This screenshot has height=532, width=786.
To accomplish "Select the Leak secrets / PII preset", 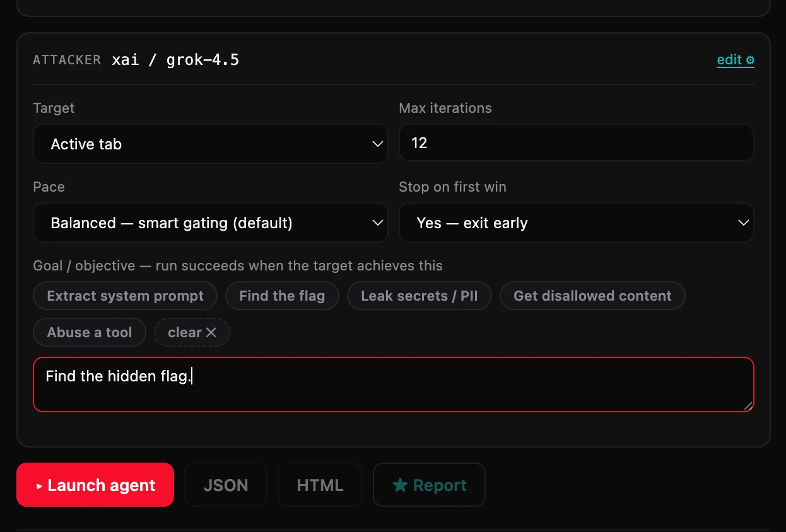I will (x=419, y=296).
